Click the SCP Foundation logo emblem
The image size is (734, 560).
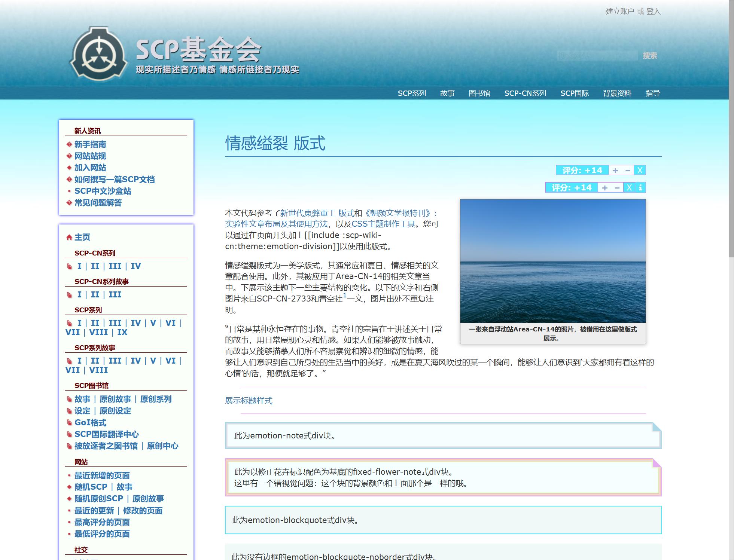98,53
